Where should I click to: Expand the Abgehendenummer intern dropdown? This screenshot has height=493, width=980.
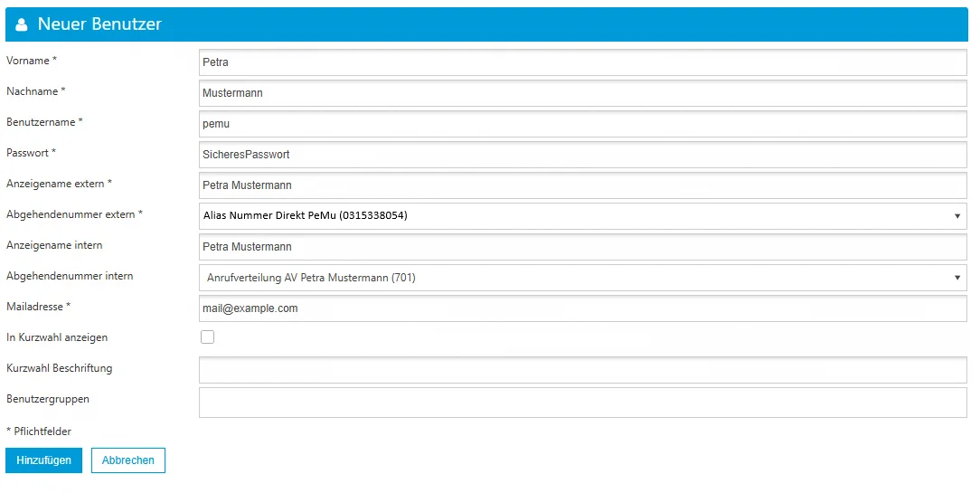pyautogui.click(x=582, y=278)
